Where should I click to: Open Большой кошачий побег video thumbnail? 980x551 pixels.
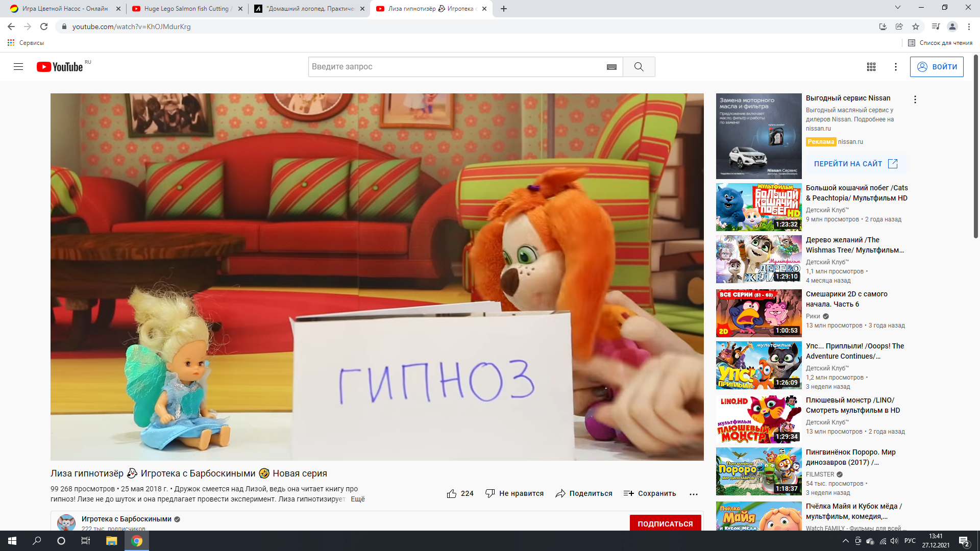coord(758,207)
